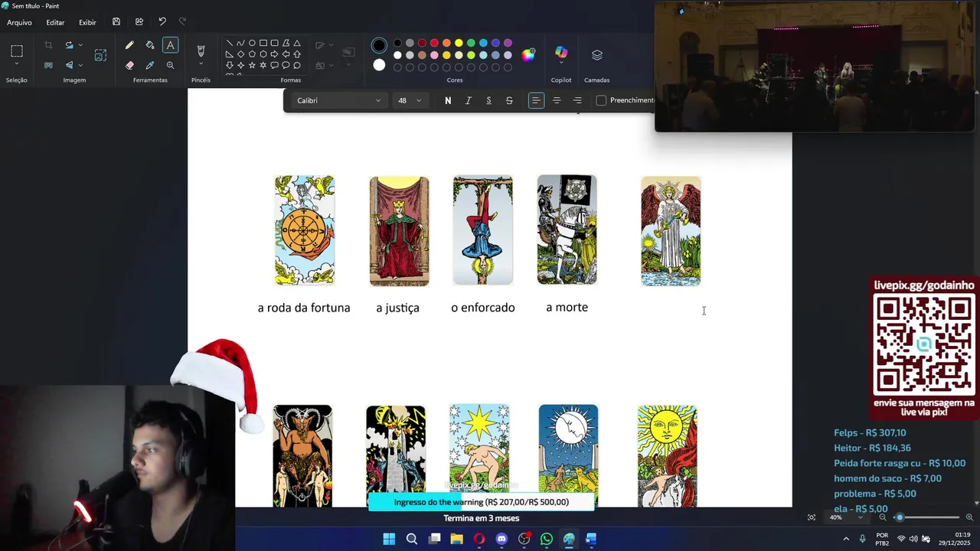
Task: Select the white secondary color circle
Action: pyautogui.click(x=379, y=65)
